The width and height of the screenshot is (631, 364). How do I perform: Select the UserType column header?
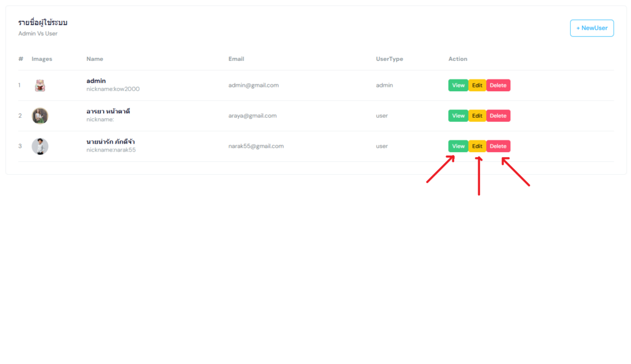click(x=389, y=59)
